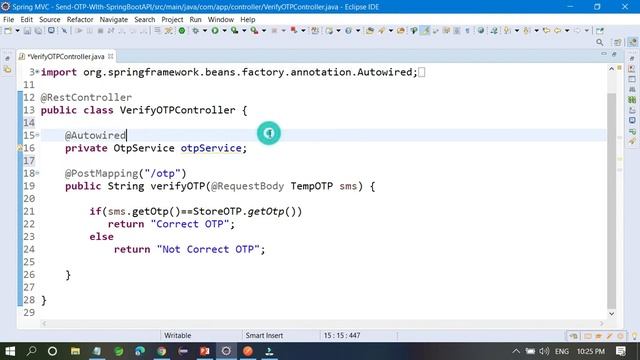Click the editor vertical scrollbar thumb
Image resolution: width=640 pixels, height=360 pixels.
click(611, 201)
